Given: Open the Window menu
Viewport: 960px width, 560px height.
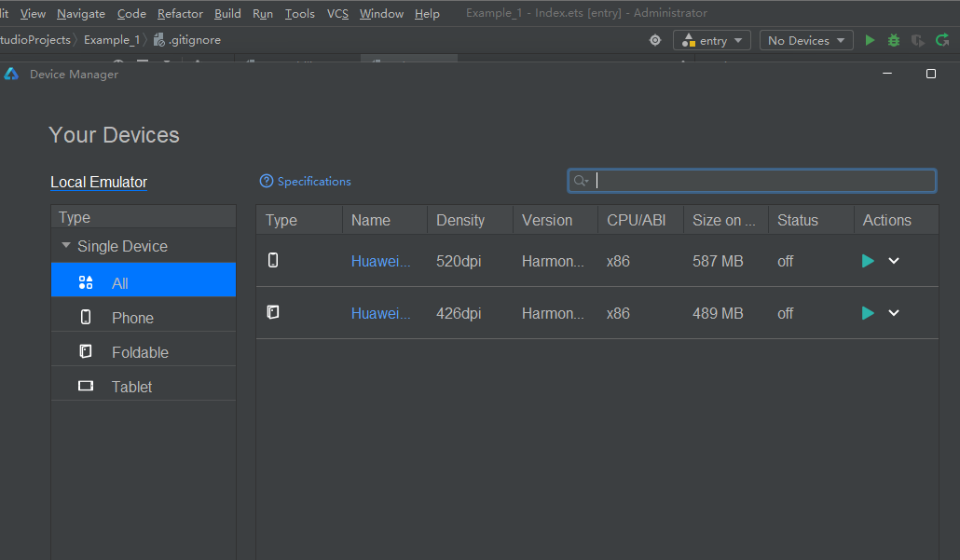Looking at the screenshot, I should [x=381, y=13].
